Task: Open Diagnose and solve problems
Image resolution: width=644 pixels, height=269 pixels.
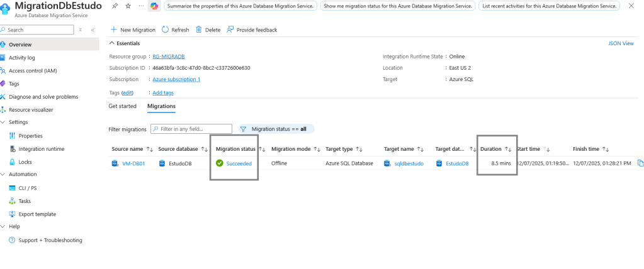Action: pyautogui.click(x=43, y=97)
